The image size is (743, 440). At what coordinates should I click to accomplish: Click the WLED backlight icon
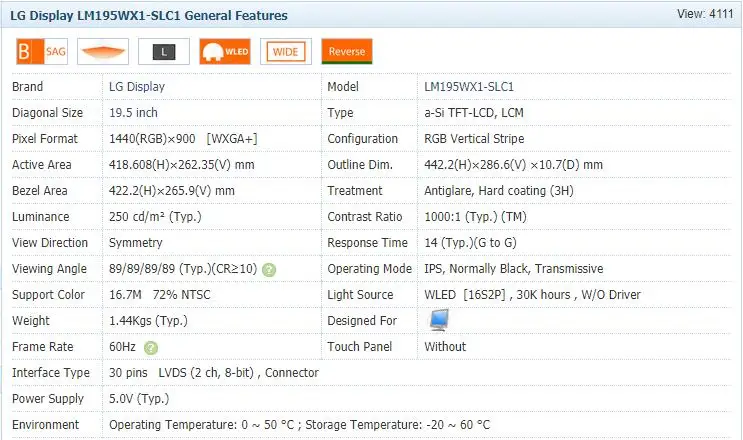(225, 51)
